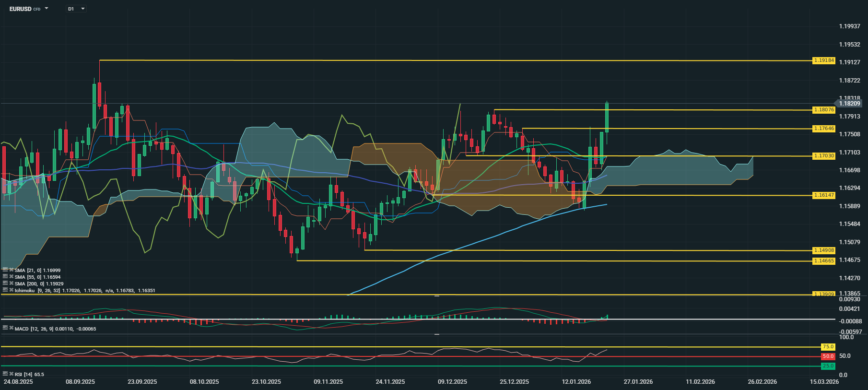Open settings icon for SMA 21 indicator

pos(5,270)
